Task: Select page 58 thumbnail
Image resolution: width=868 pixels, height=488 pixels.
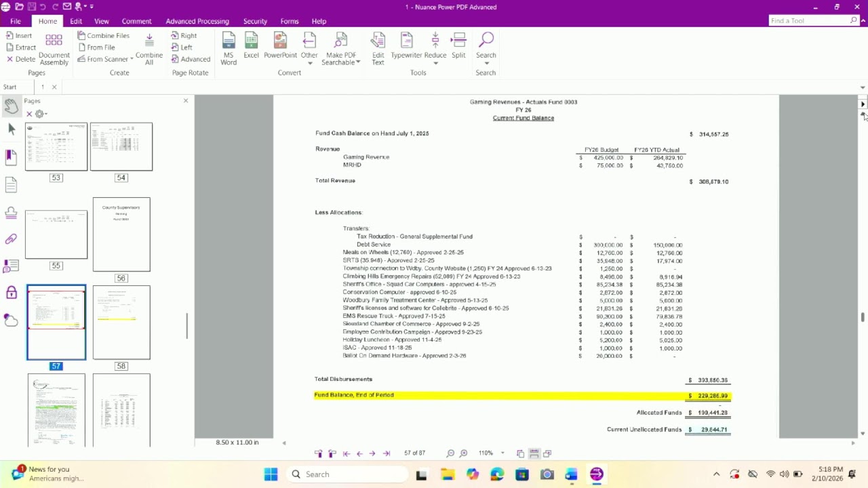Action: (x=121, y=323)
